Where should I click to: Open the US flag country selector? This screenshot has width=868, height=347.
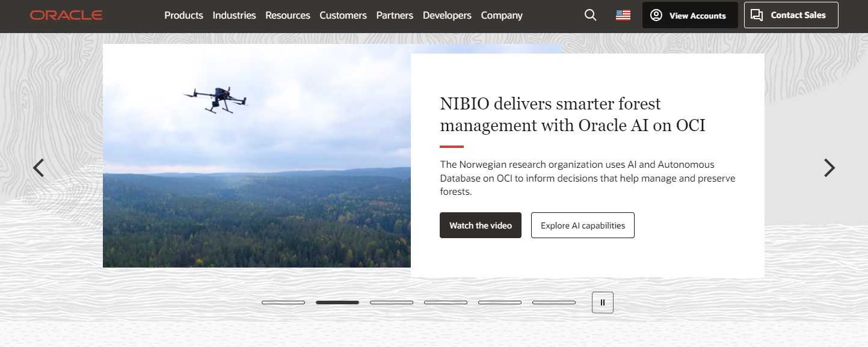[x=623, y=15]
